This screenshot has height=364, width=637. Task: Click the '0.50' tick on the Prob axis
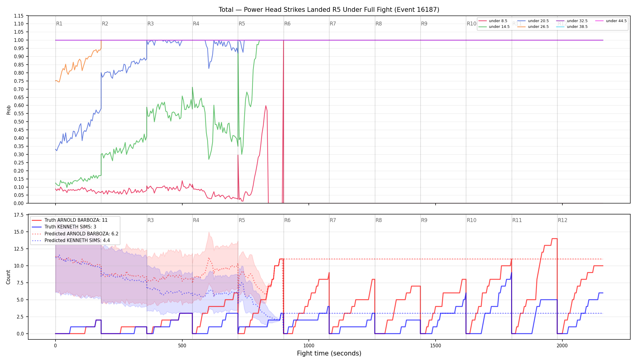(19, 122)
